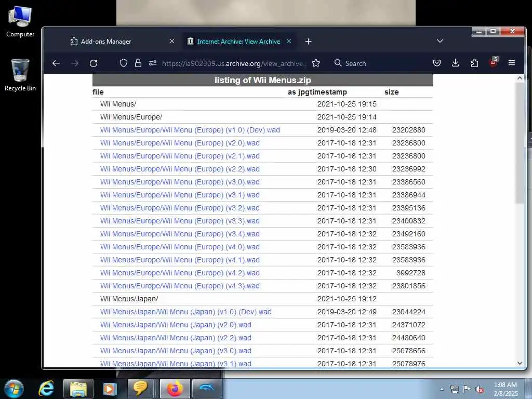Open Windows Media Player from taskbar

(x=109, y=389)
